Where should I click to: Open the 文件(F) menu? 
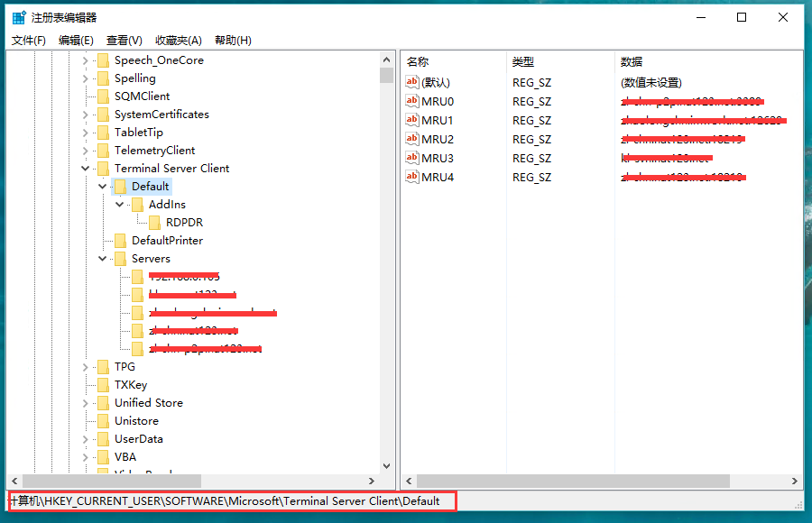[28, 41]
